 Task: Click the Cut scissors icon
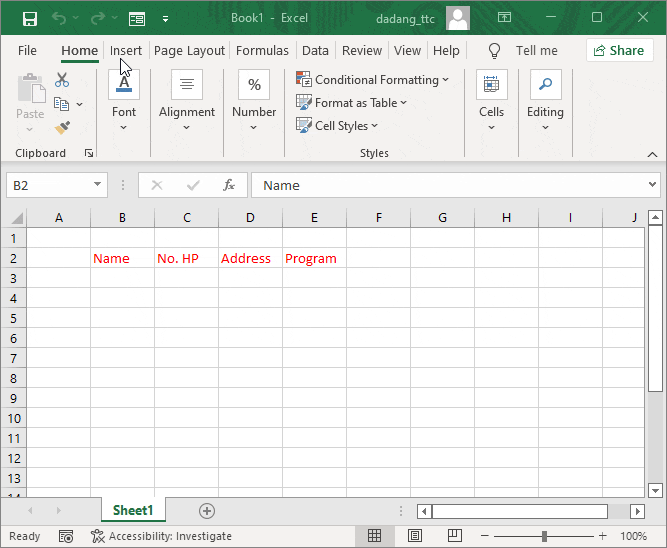click(x=62, y=80)
